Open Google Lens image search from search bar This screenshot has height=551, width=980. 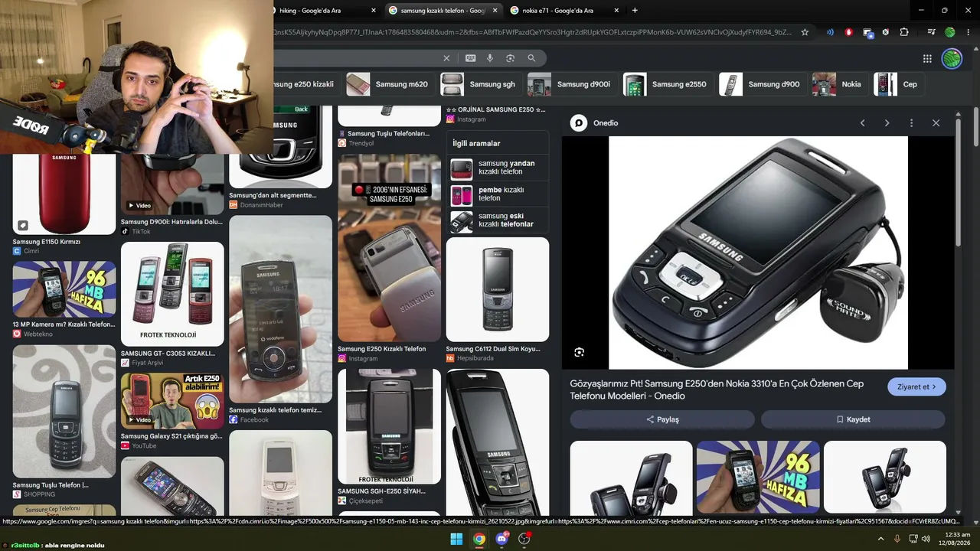(x=510, y=58)
